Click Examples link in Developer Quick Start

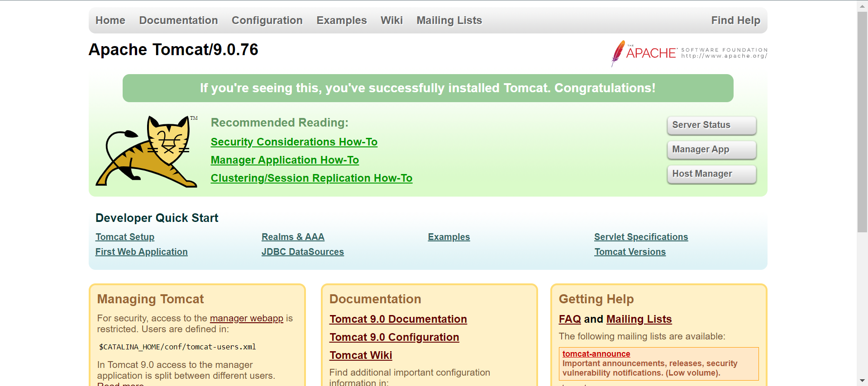click(x=449, y=237)
